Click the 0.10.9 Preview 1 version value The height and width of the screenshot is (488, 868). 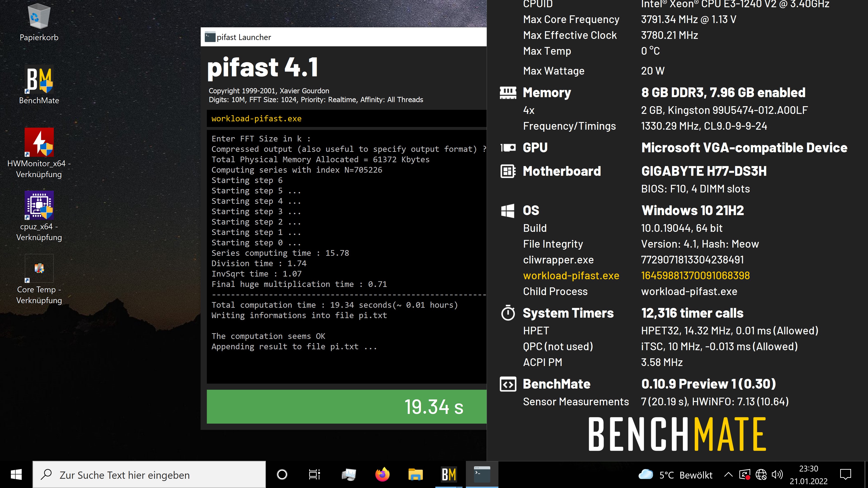tap(708, 384)
